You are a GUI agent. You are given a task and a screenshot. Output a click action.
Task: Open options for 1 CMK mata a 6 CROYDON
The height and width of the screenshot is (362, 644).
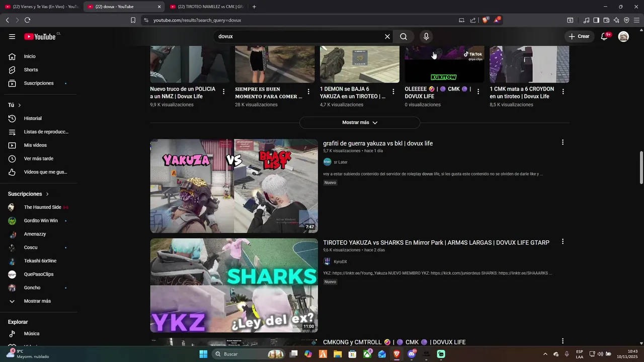tap(563, 92)
